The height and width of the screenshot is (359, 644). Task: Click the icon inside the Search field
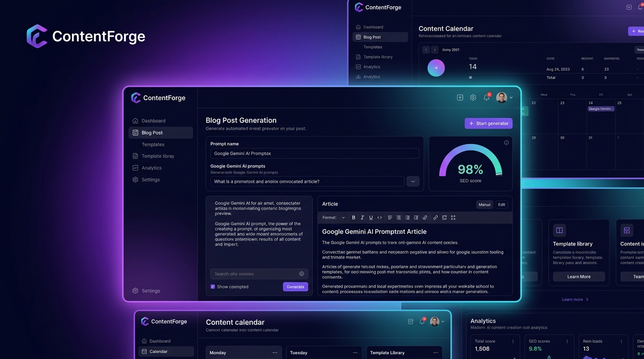tap(301, 274)
